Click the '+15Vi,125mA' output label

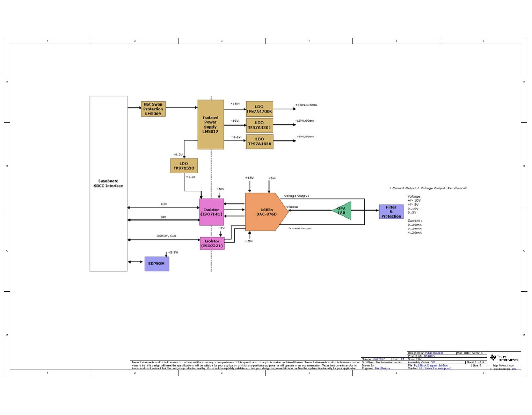click(306, 105)
